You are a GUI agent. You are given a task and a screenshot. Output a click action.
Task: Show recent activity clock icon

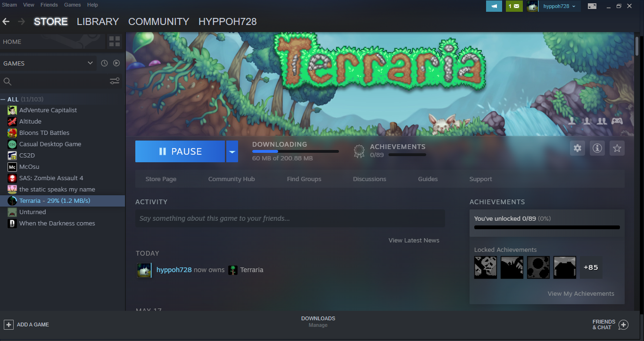point(105,63)
